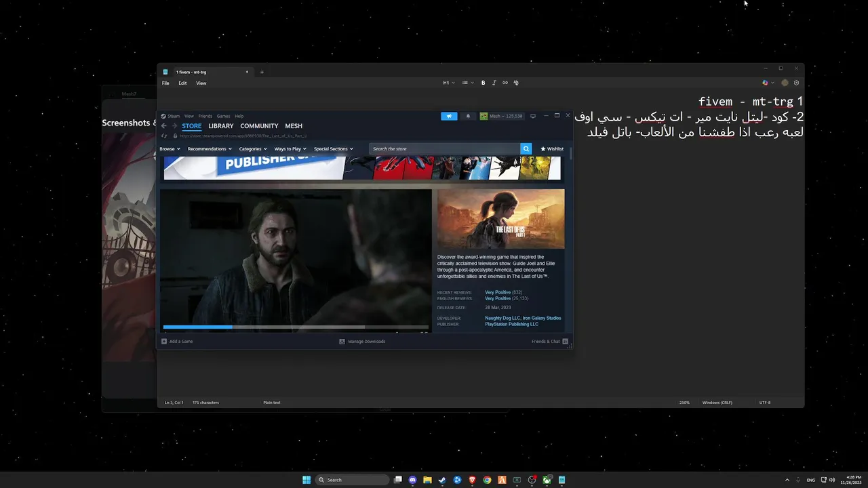Show hidden system tray icons
868x488 pixels.
point(787,480)
